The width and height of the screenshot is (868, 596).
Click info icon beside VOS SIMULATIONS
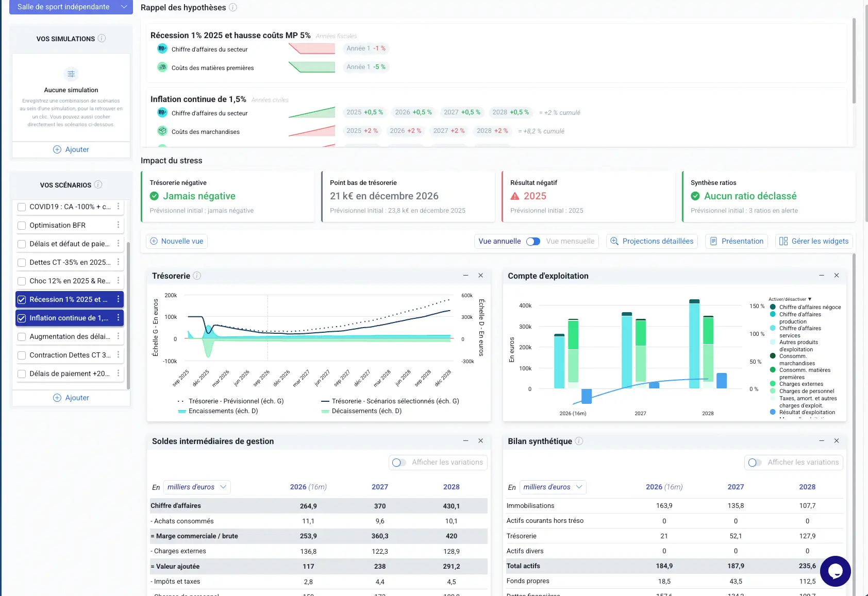(x=102, y=38)
